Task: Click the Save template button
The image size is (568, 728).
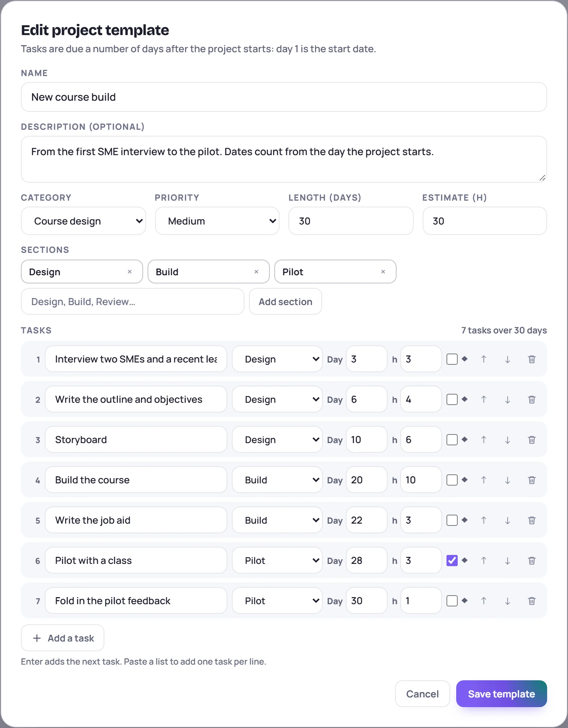Action: [502, 694]
